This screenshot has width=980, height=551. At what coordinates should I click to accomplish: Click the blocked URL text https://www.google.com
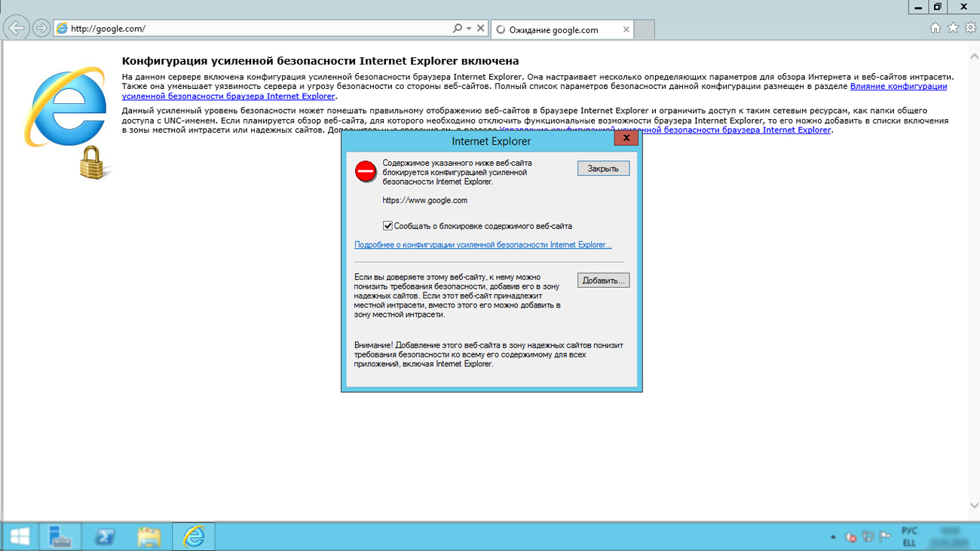425,201
